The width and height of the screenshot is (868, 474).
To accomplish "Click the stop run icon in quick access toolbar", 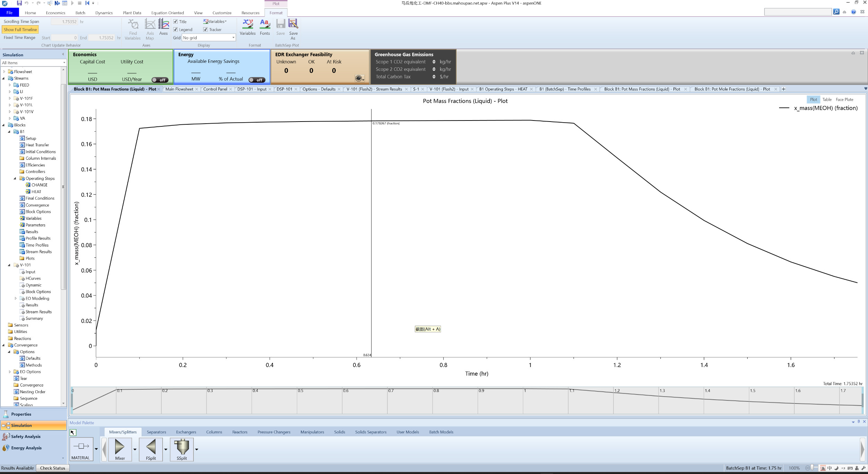I will pos(80,3).
